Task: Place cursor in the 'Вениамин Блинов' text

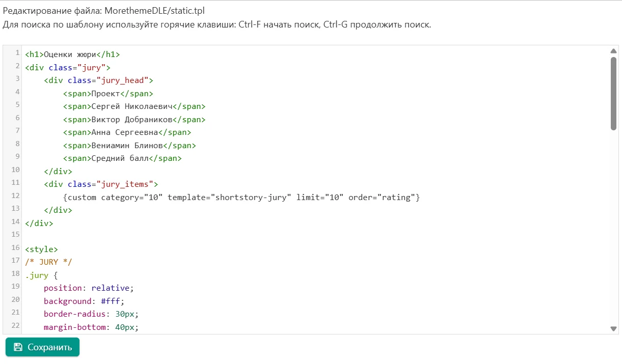Action: coord(127,146)
